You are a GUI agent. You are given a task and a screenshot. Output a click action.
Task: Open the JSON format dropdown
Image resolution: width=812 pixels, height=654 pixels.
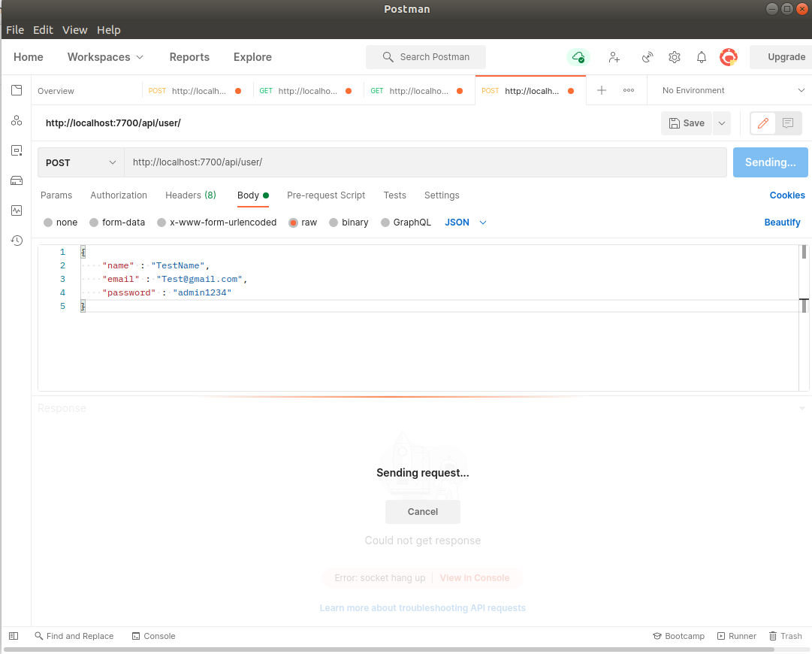[466, 223]
